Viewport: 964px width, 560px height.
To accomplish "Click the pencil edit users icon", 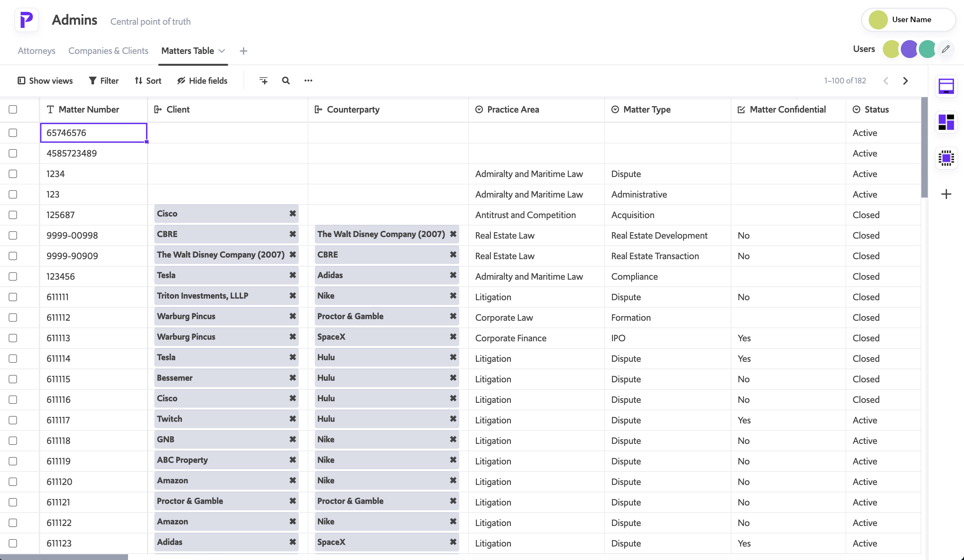I will 946,49.
